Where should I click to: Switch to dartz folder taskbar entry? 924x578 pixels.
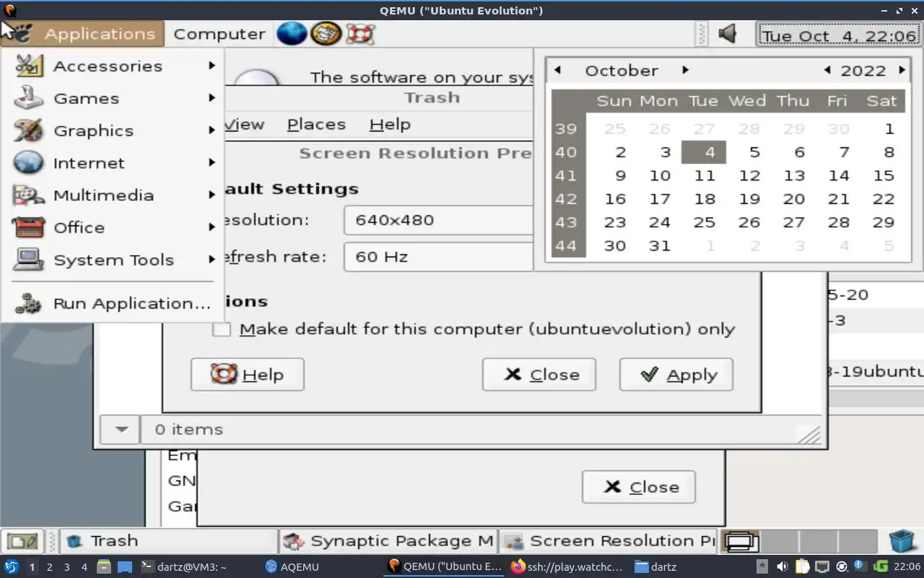tap(655, 567)
